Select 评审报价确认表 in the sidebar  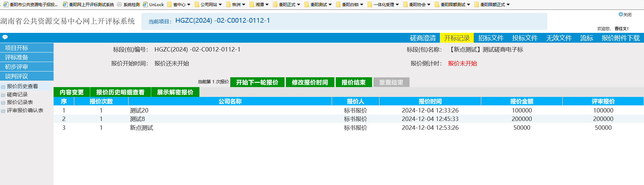[25, 110]
